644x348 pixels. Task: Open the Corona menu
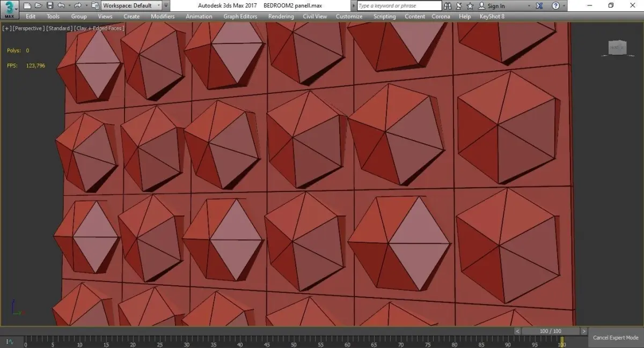(x=441, y=17)
